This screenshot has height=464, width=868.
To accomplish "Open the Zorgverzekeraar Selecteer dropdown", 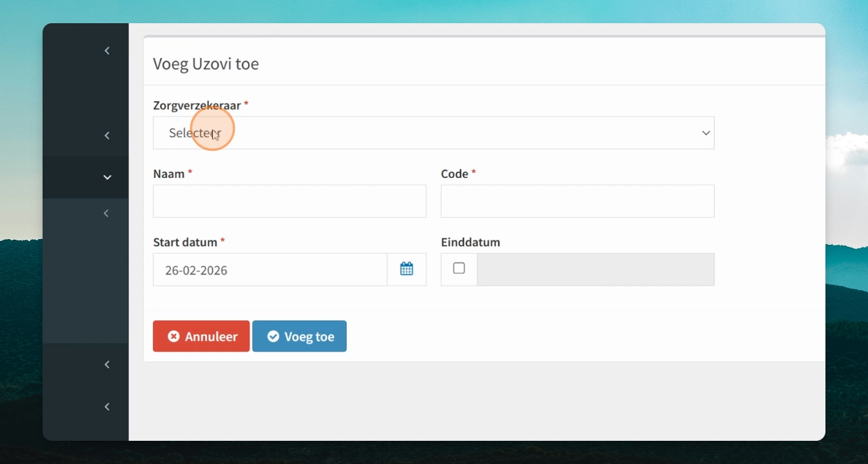I will coord(433,133).
